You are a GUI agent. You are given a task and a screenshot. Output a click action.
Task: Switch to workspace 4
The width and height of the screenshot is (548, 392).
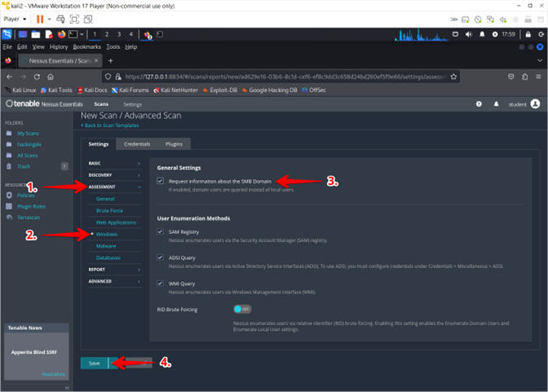click(x=130, y=34)
